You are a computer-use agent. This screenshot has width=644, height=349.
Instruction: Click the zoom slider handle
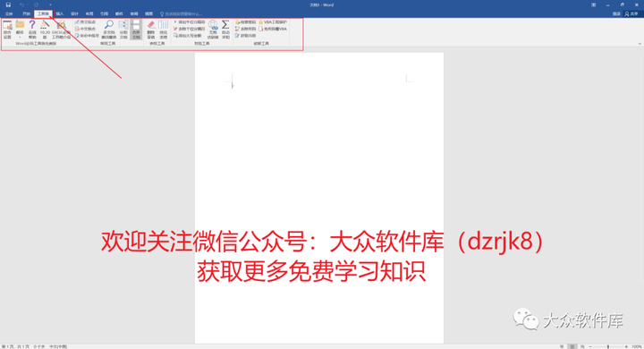(x=608, y=346)
